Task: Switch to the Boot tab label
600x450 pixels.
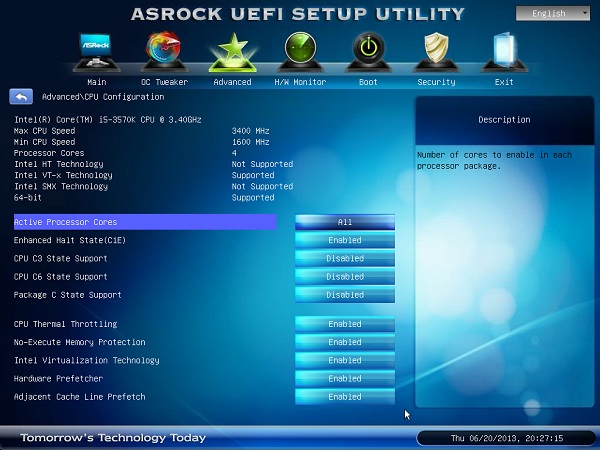Action: pos(368,82)
